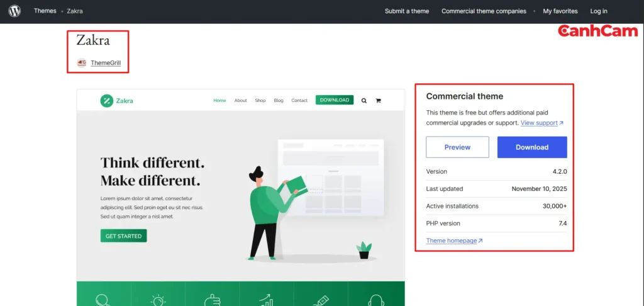Click the growth chart icon in green strip

click(267, 300)
